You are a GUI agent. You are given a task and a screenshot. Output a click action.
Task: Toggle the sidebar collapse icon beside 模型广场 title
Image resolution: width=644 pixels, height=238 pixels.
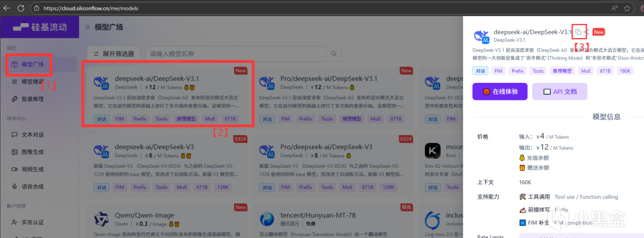point(88,27)
